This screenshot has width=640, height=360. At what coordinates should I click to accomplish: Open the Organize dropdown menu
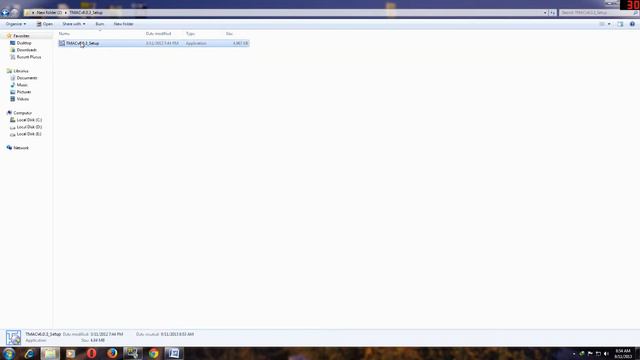16,24
